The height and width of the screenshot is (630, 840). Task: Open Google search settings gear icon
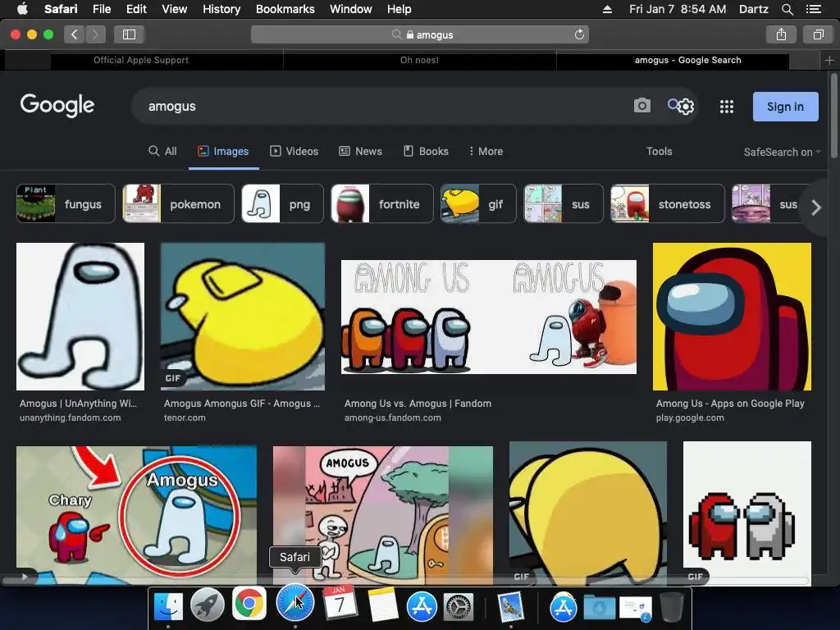[x=685, y=107]
